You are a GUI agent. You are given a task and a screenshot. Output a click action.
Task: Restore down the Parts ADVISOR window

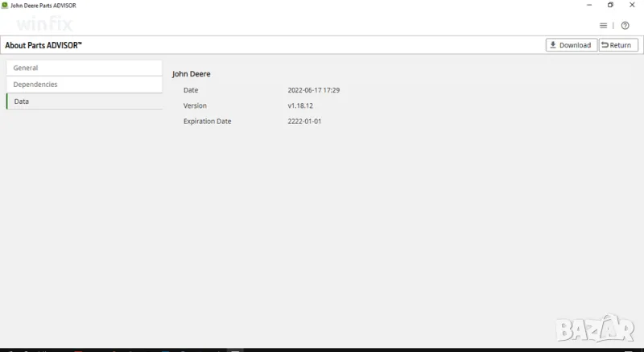[x=610, y=6]
